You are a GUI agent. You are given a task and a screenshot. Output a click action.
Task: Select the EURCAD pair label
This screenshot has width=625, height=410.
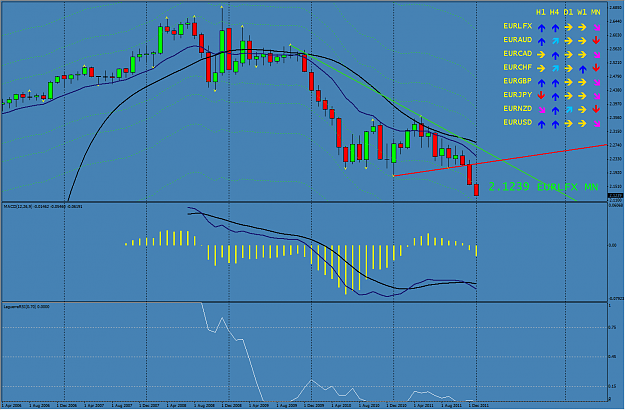pos(517,54)
